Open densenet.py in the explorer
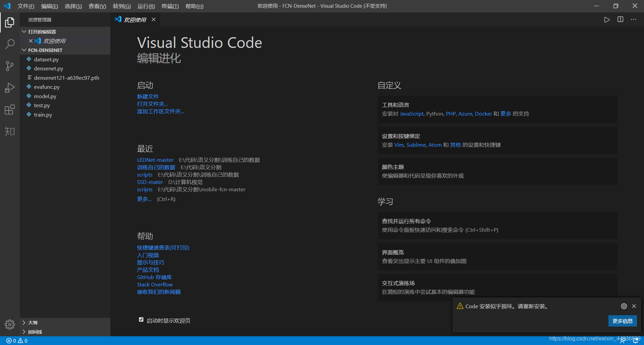This screenshot has height=345, width=644. click(65, 68)
